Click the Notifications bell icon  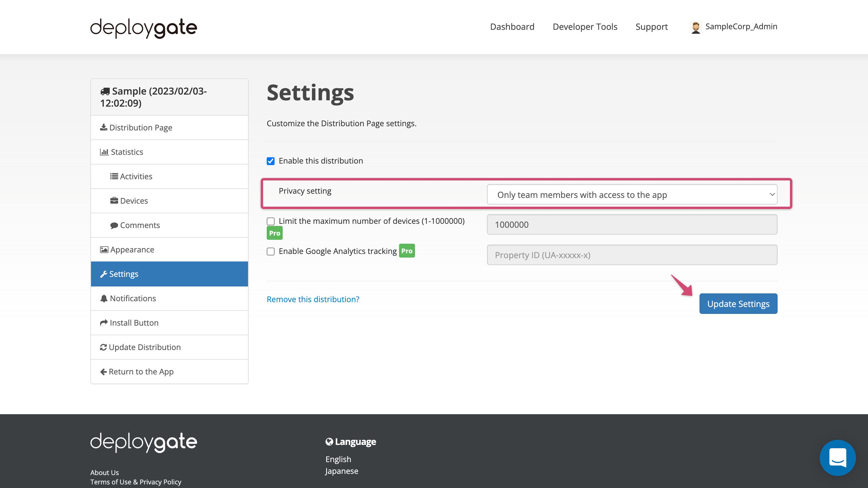click(104, 299)
